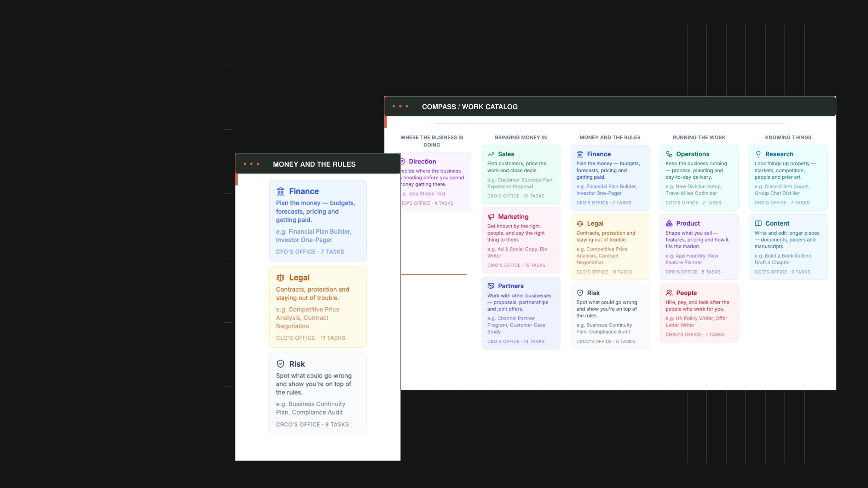Open the Legal card in Money and the Rules window
Viewport: 868px width, 488px height.
pos(318,307)
